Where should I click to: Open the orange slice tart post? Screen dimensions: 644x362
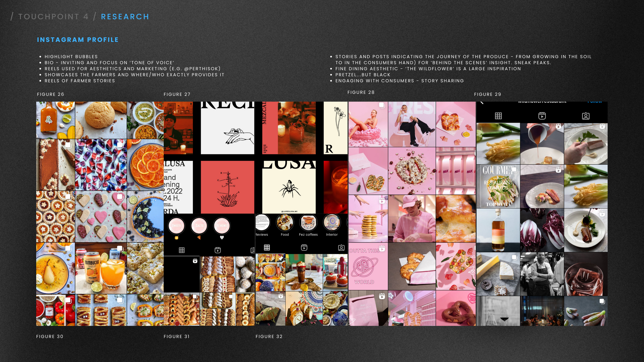145,165
